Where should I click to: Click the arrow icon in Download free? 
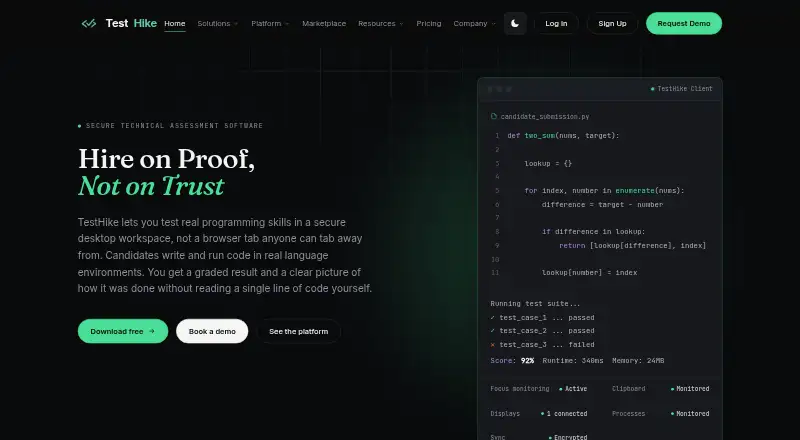[x=152, y=331]
